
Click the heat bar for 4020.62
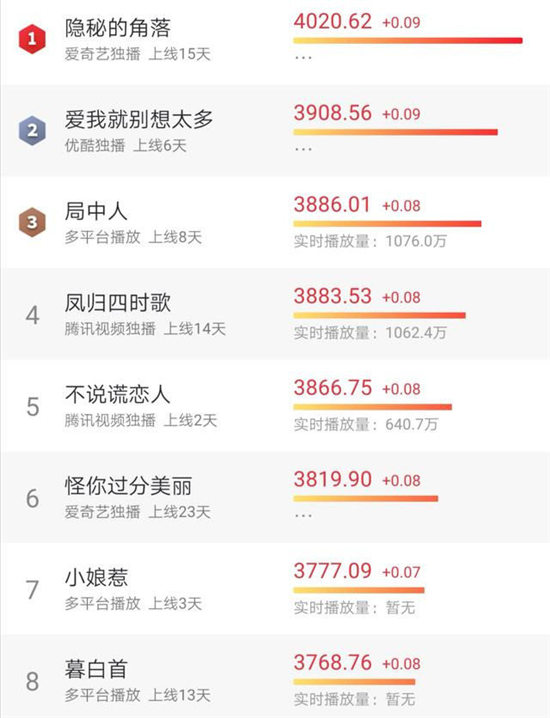(408, 41)
